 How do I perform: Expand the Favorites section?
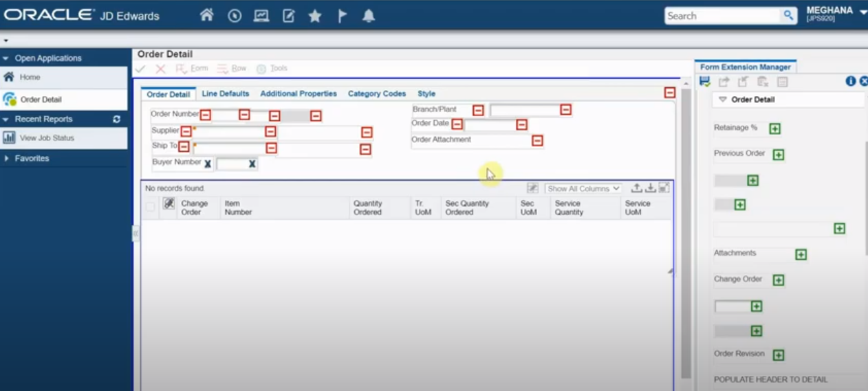pos(6,158)
